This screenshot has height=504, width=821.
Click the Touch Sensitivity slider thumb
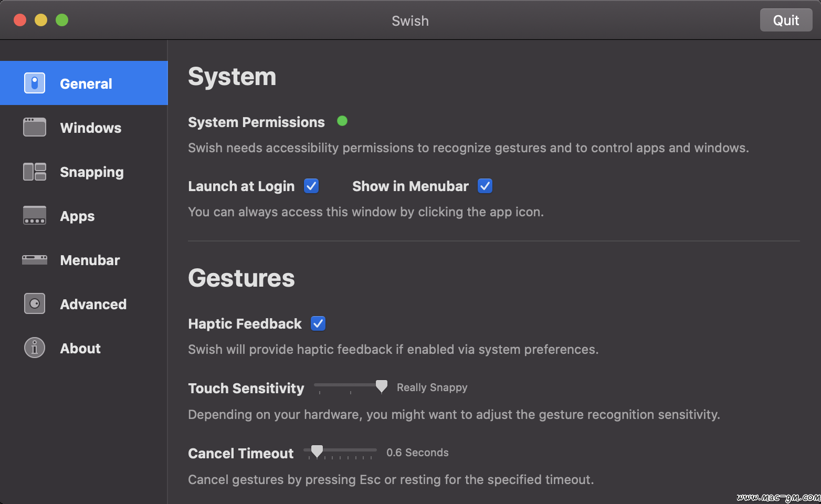click(382, 387)
